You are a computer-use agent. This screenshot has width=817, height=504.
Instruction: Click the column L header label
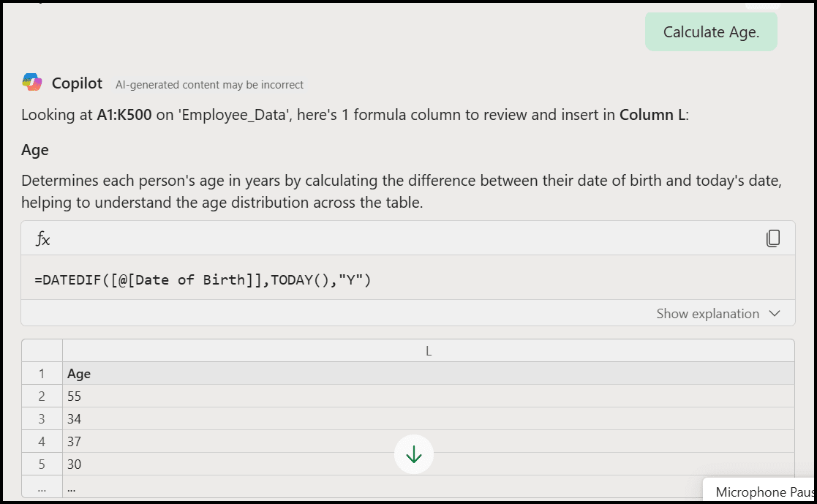click(428, 350)
